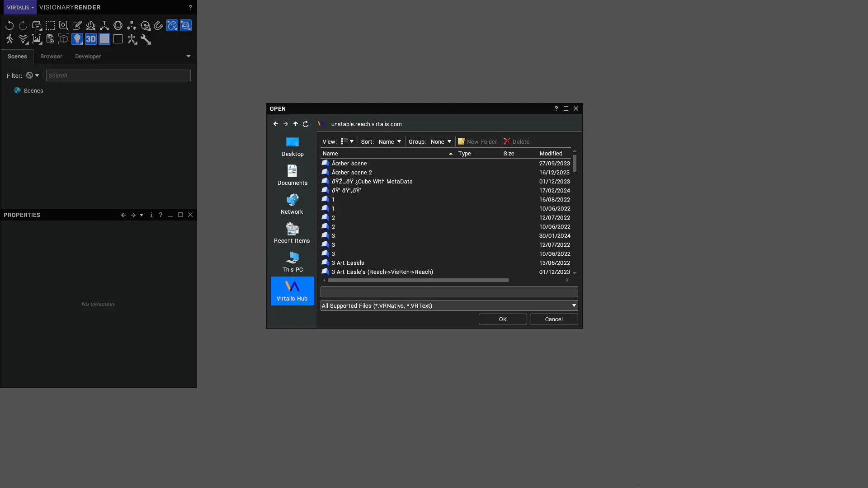Select the transform manipulator tool icon
The height and width of the screenshot is (488, 868).
tap(91, 26)
